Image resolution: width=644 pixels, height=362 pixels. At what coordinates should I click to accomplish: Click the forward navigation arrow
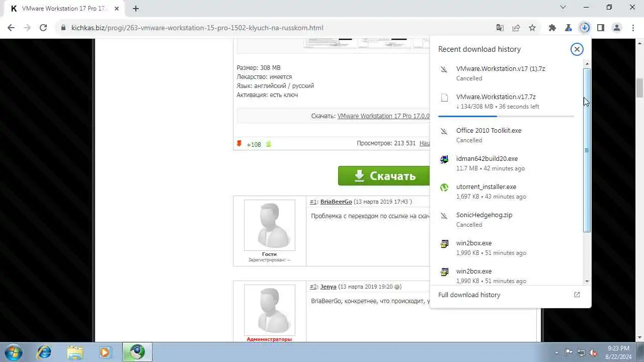tap(27, 28)
